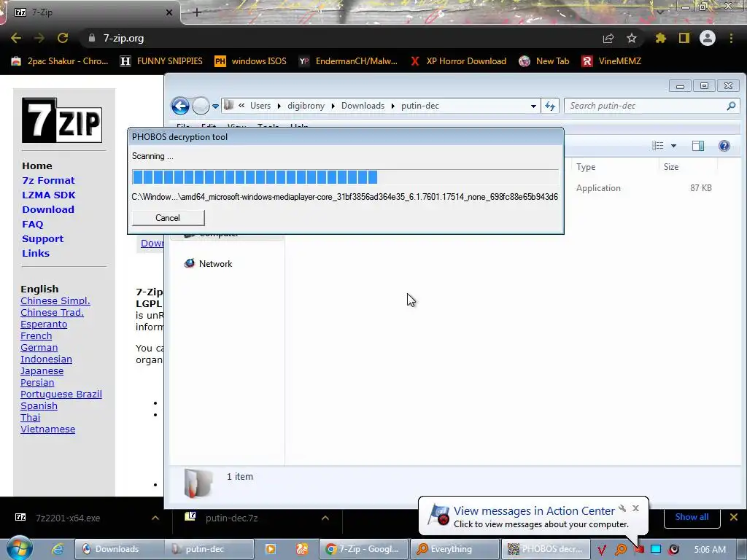Image resolution: width=747 pixels, height=560 pixels.
Task: Click Explorer forward arrow button
Action: [201, 106]
